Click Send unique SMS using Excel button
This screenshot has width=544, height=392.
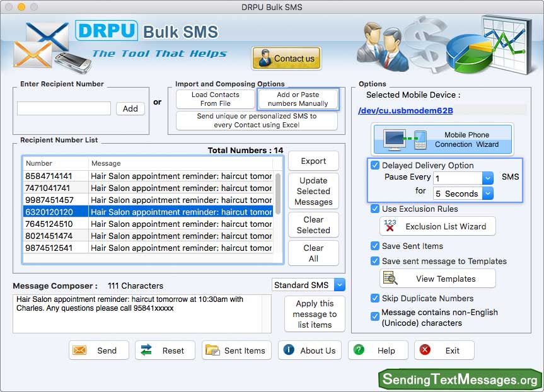coord(257,120)
